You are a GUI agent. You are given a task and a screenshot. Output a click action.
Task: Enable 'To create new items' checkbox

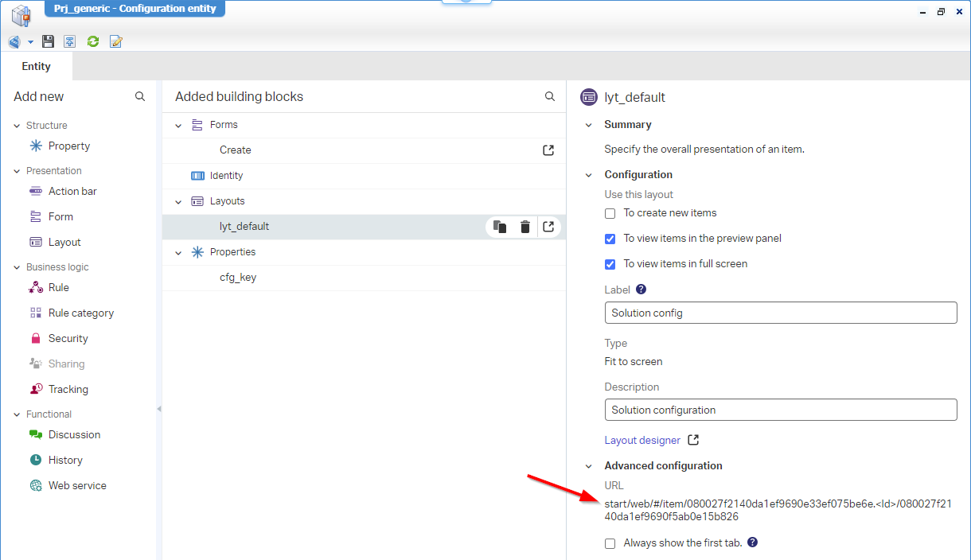610,213
